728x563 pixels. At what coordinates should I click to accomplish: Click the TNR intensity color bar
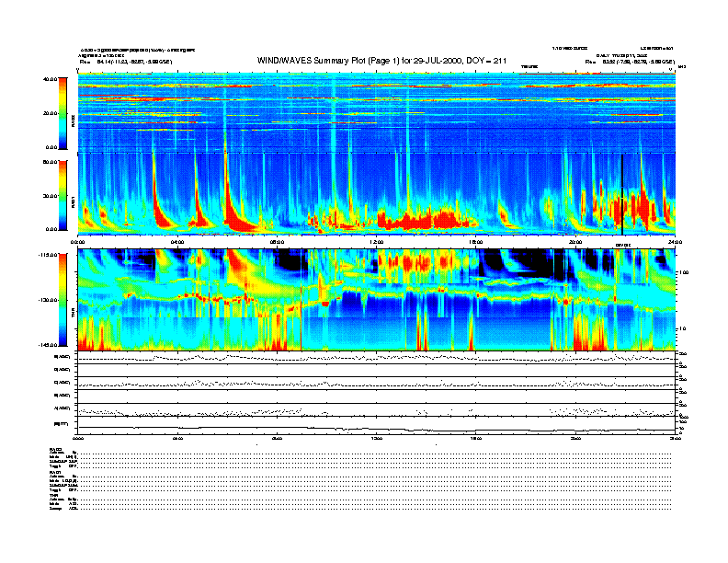[63, 300]
